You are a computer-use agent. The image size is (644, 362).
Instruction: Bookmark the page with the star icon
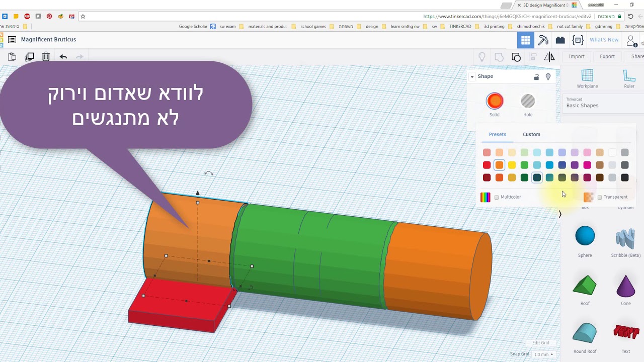83,17
